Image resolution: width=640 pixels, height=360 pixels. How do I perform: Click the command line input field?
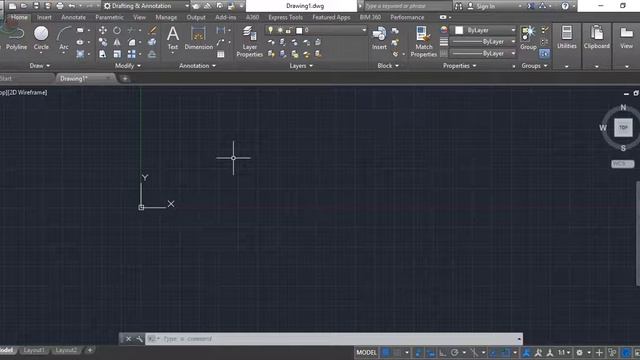(x=333, y=339)
